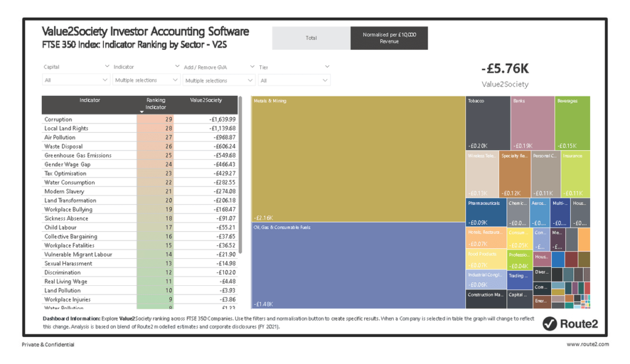Click the Trading treemap block
Image resolution: width=630 pixels, height=364 pixels.
[x=519, y=280]
